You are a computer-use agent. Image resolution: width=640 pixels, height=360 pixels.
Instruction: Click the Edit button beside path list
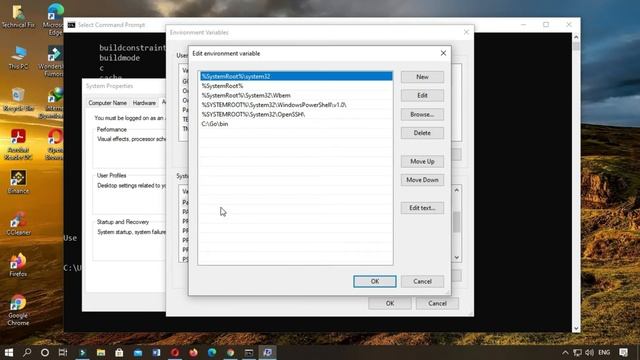point(422,96)
